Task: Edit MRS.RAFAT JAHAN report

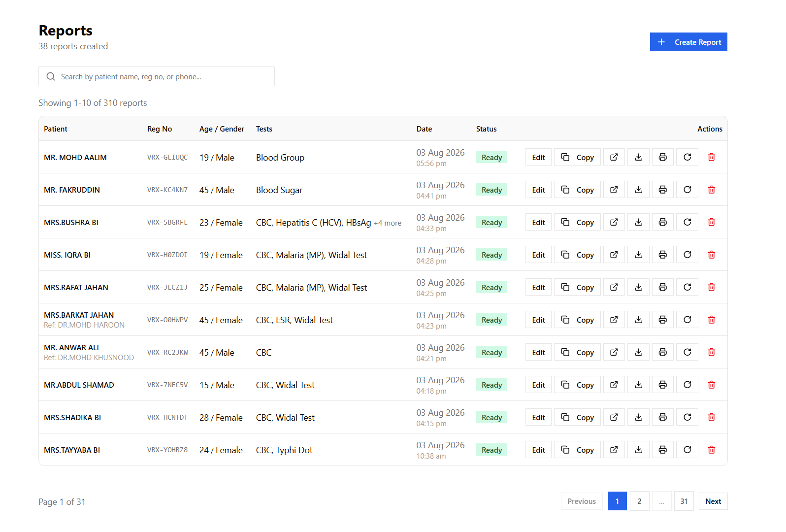Action: (x=538, y=287)
